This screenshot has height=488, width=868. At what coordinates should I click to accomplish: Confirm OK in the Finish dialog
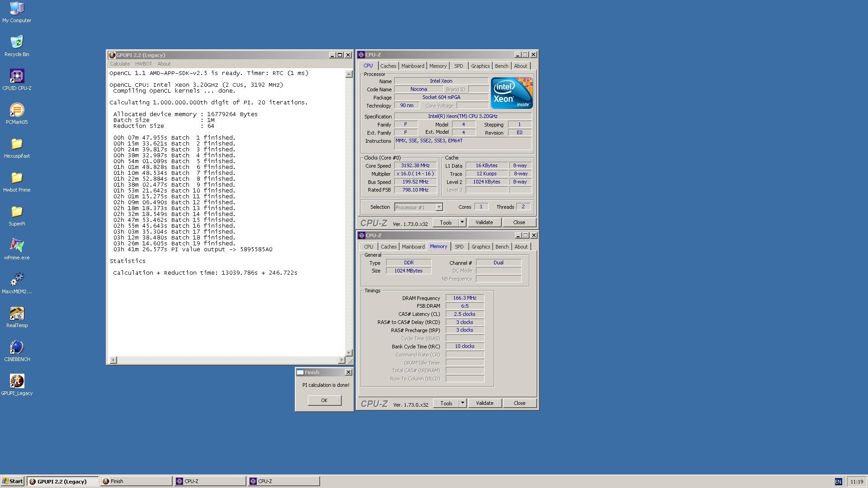(x=324, y=400)
